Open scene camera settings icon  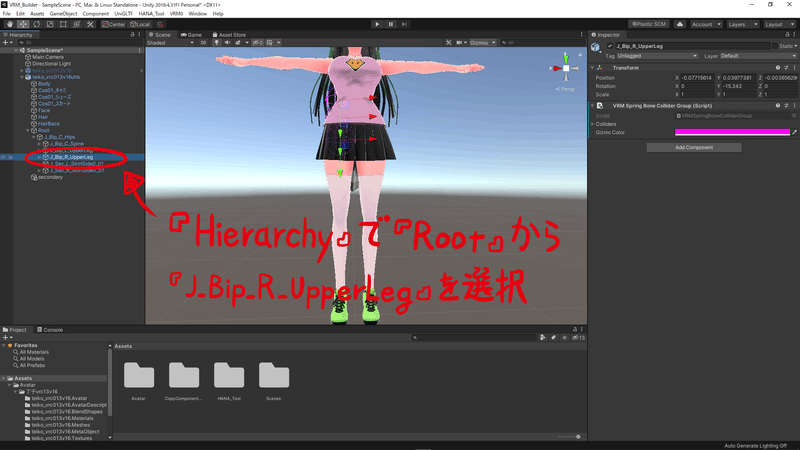[460, 43]
